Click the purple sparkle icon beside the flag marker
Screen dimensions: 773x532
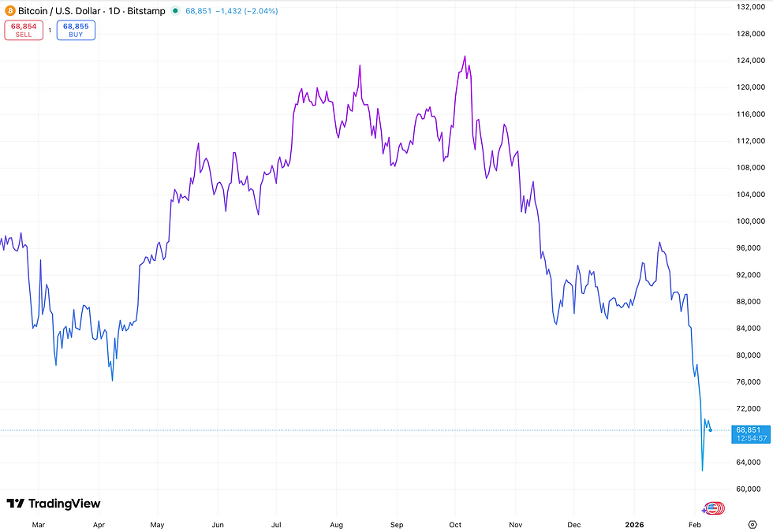704,511
